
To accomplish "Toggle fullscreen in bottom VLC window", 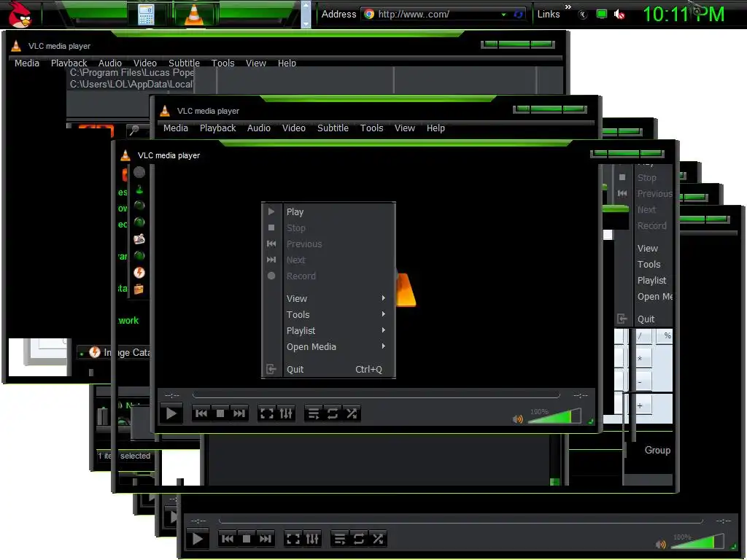I will (293, 539).
